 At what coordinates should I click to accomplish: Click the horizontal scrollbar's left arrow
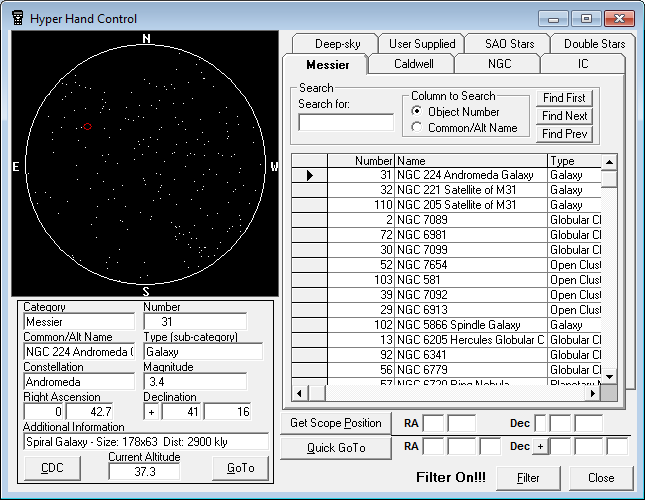tap(298, 392)
